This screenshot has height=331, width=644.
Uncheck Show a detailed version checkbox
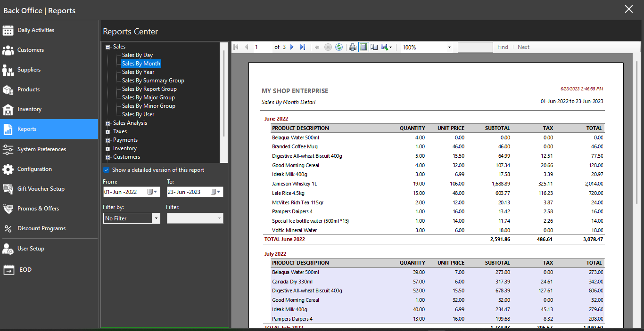[x=107, y=170]
